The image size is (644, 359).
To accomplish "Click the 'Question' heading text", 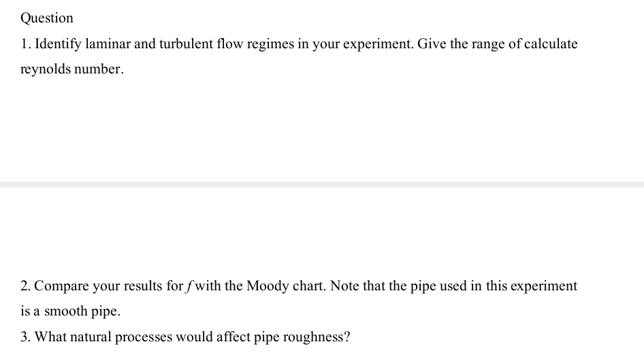I will [x=47, y=18].
